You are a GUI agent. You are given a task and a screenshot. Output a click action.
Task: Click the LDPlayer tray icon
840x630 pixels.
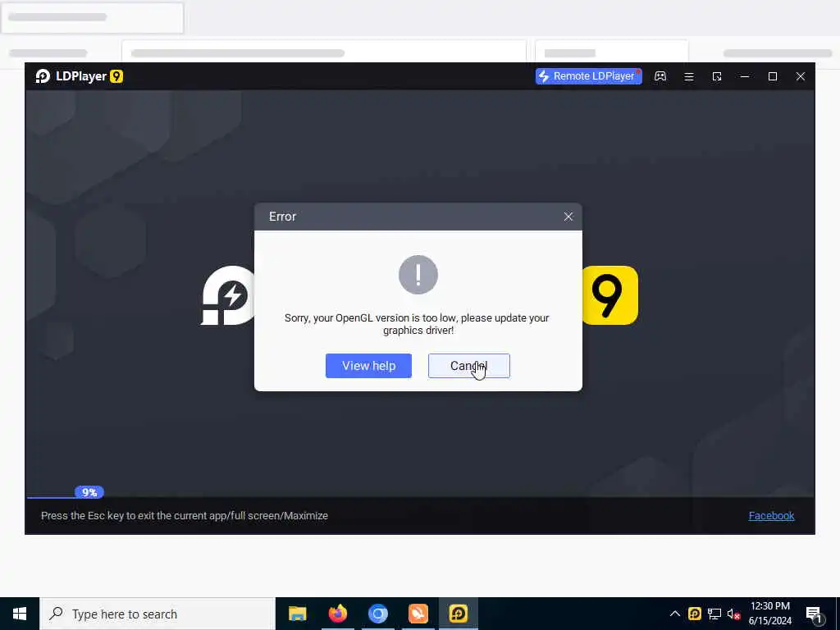(694, 614)
